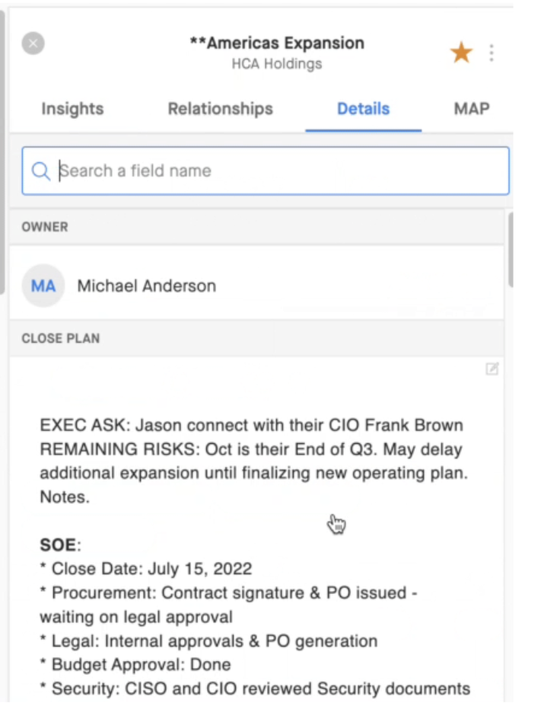
Task: Switch to the Insights tab
Action: click(x=72, y=109)
